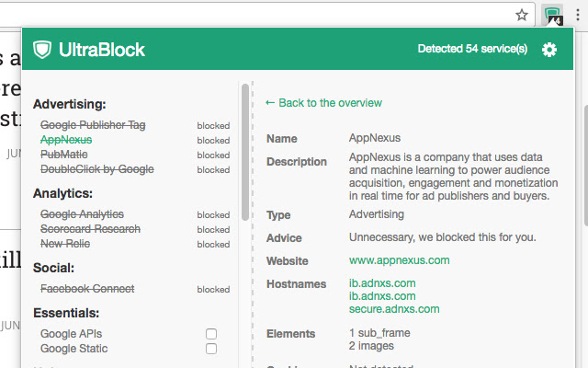Select Google Publisher Tag service

[93, 125]
